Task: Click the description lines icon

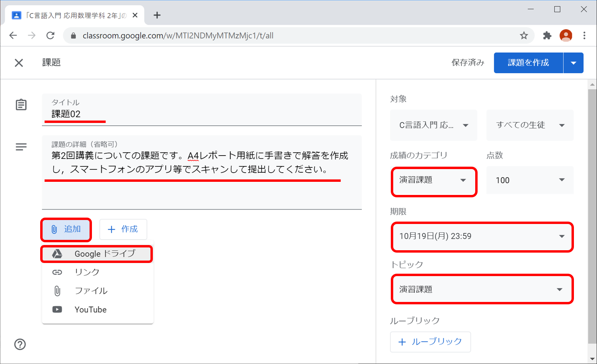Action: click(x=21, y=147)
